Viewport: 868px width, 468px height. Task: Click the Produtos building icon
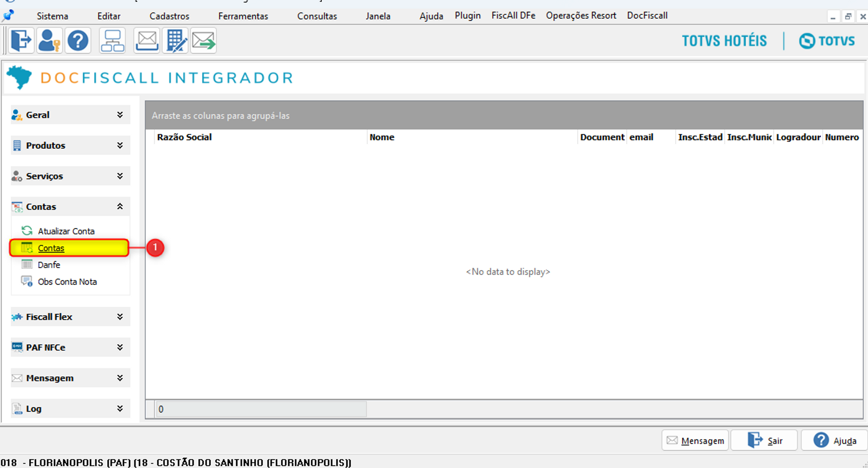click(x=17, y=145)
